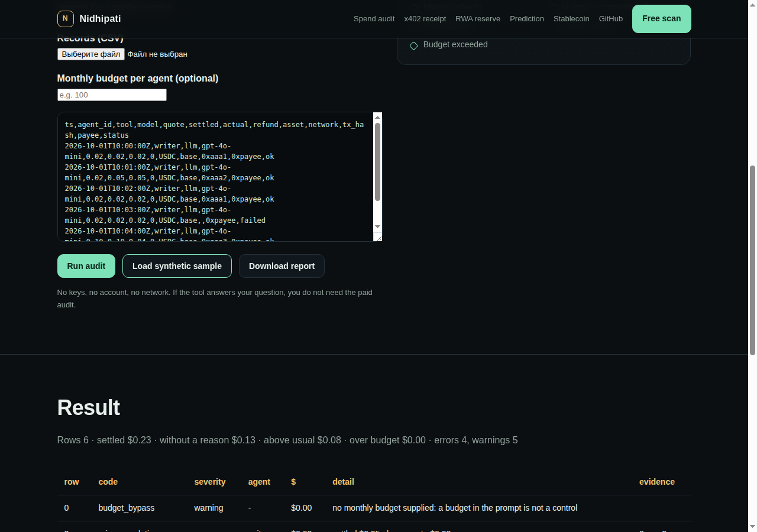Click the Budget exceeded label
Viewport: 757px width, 532px height.
coord(455,45)
